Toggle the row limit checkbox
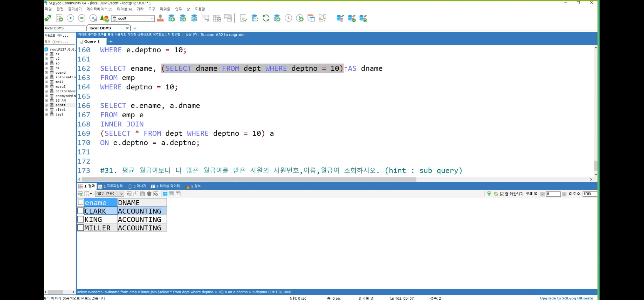The width and height of the screenshot is (644, 300). (502, 194)
